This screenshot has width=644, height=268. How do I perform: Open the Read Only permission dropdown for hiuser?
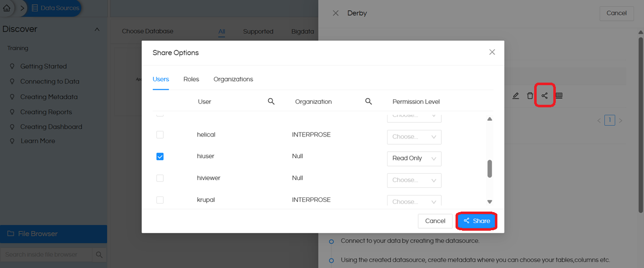tap(414, 158)
